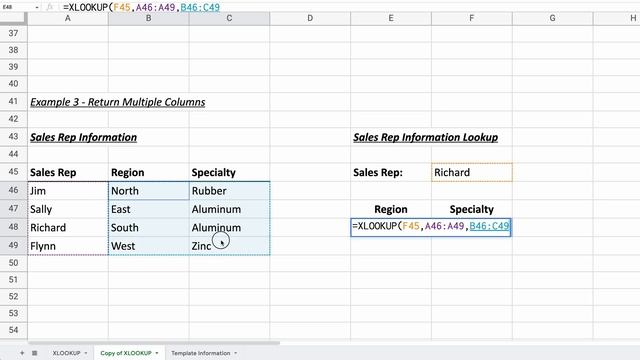Expand the name box dropdown arrow
Screen dimensions: 640x360
(x=37, y=7)
